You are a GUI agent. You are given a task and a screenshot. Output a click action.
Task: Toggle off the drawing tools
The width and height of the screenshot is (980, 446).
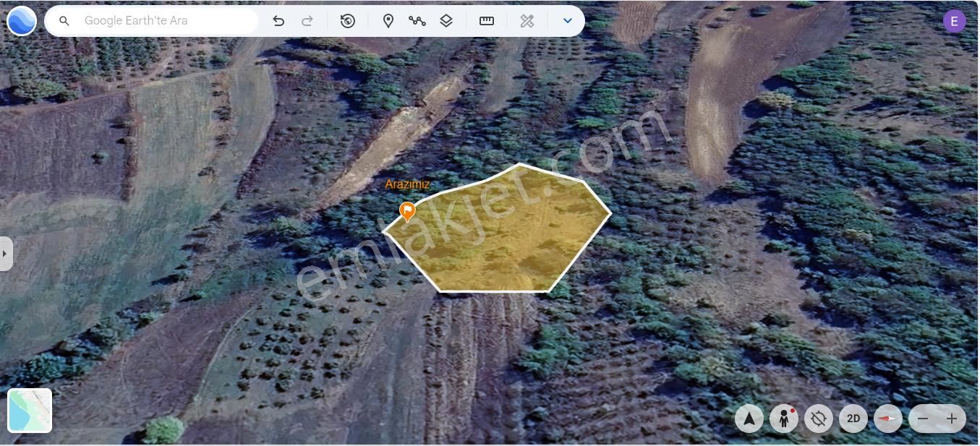527,20
